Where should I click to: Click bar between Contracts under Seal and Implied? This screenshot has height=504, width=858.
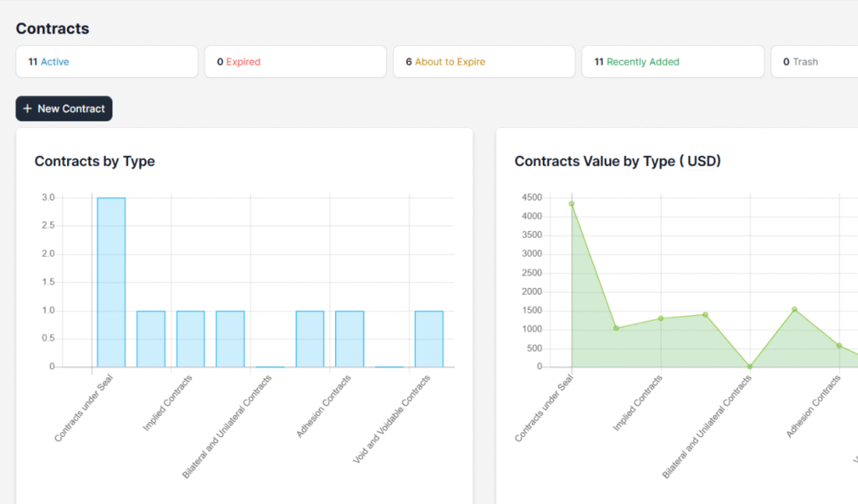[151, 338]
